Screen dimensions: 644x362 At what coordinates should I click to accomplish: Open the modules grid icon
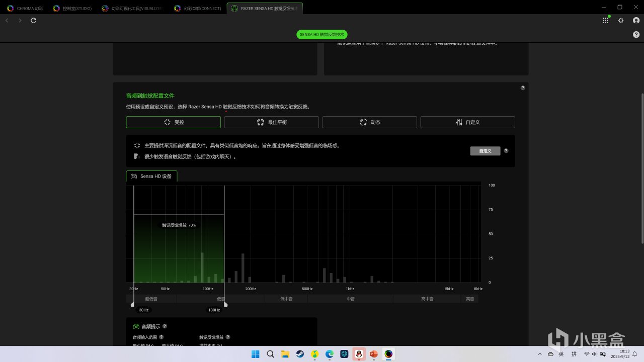tap(605, 21)
